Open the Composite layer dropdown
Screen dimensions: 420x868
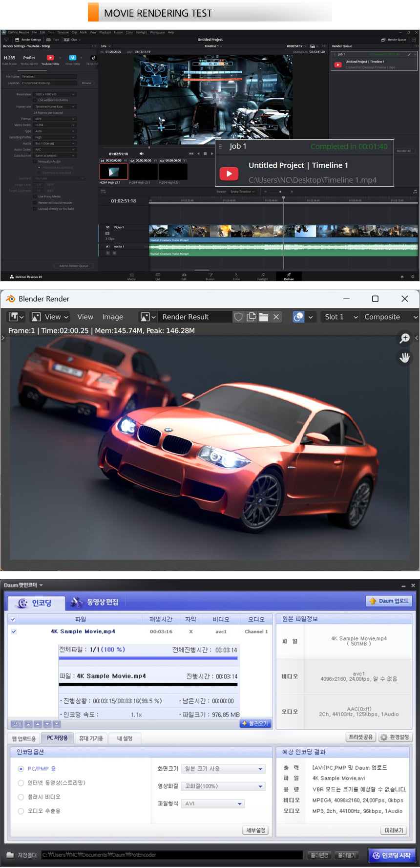pyautogui.click(x=391, y=317)
